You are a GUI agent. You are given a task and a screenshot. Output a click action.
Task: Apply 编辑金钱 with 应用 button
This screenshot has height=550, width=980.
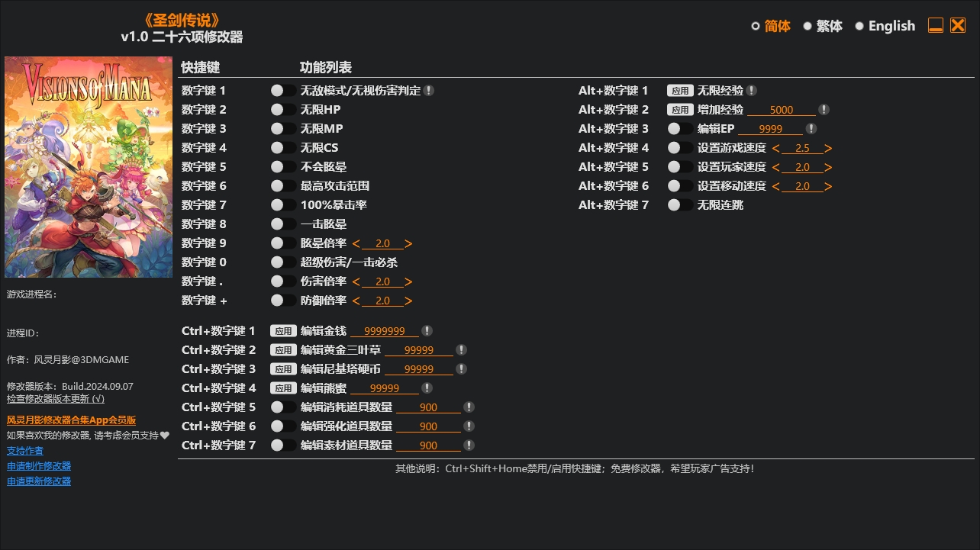pos(283,331)
